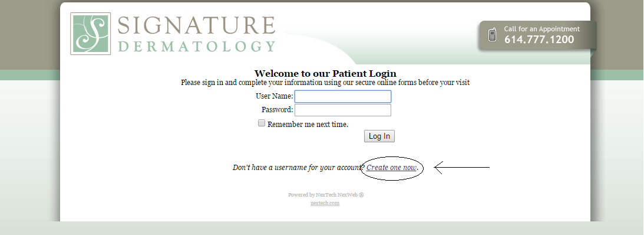This screenshot has height=235, width=644.
Task: Click the mobile phone icon
Action: tap(492, 35)
